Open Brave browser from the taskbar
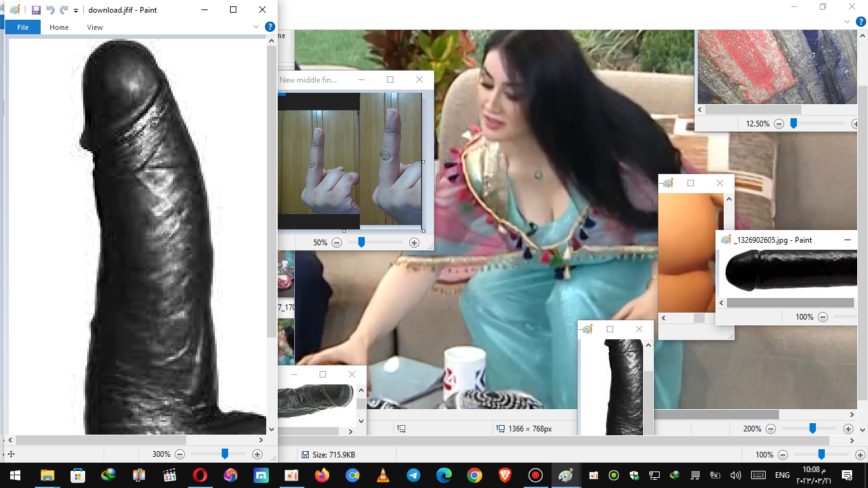This screenshot has height=488, width=868. pos(505,475)
